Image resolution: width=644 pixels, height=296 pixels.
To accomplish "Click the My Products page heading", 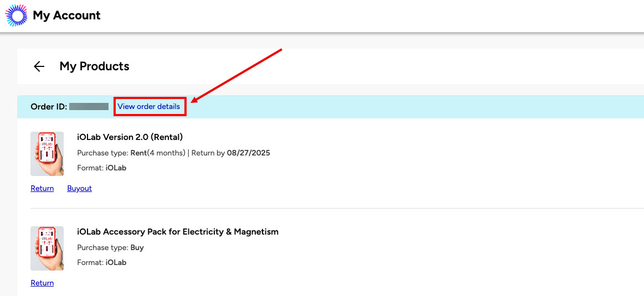I will pos(94,66).
